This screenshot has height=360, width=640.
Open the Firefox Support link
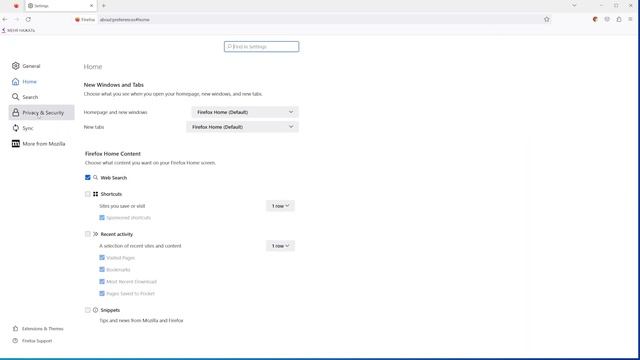(x=33, y=341)
